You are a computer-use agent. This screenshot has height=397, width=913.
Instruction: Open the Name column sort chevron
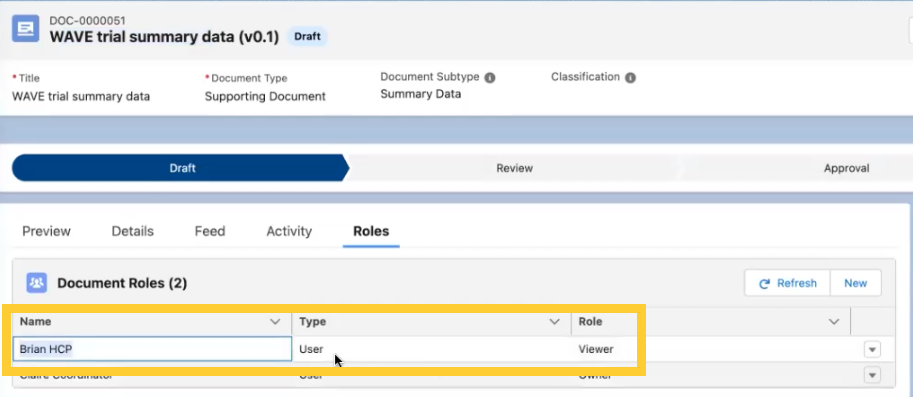[x=275, y=321]
